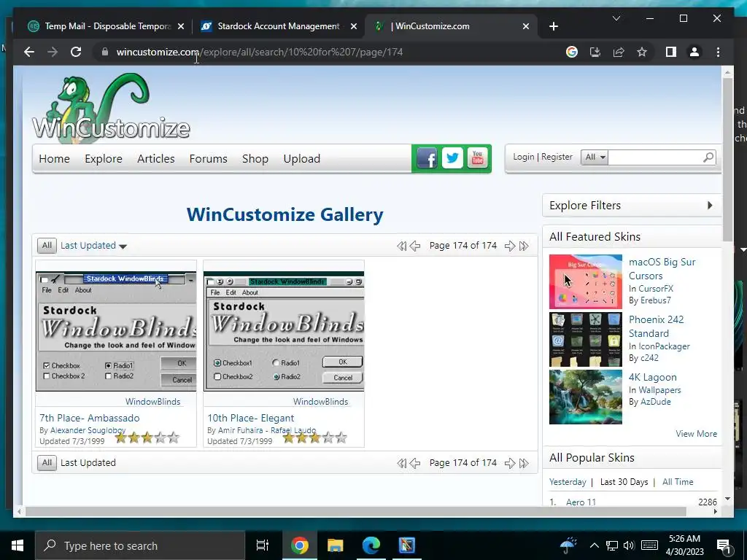Go to previous page in top pager
Screen dimensions: 747x560
[415, 246]
